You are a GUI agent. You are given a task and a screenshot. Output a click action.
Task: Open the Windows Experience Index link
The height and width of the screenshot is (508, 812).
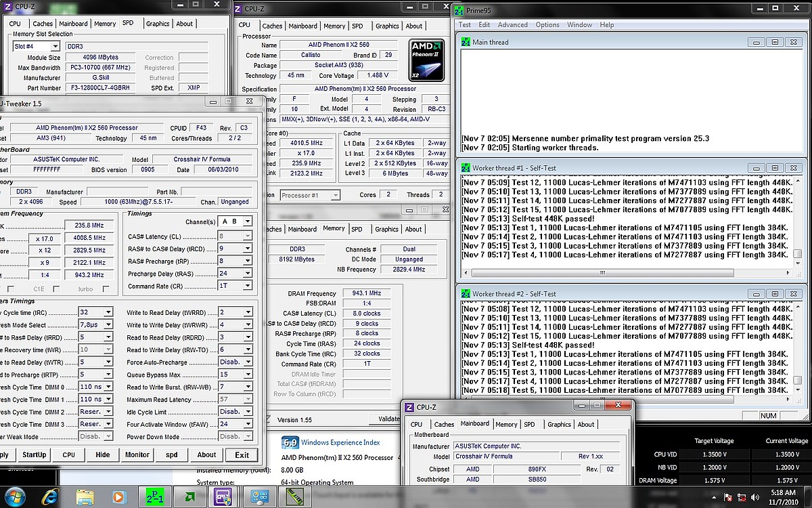[340, 442]
